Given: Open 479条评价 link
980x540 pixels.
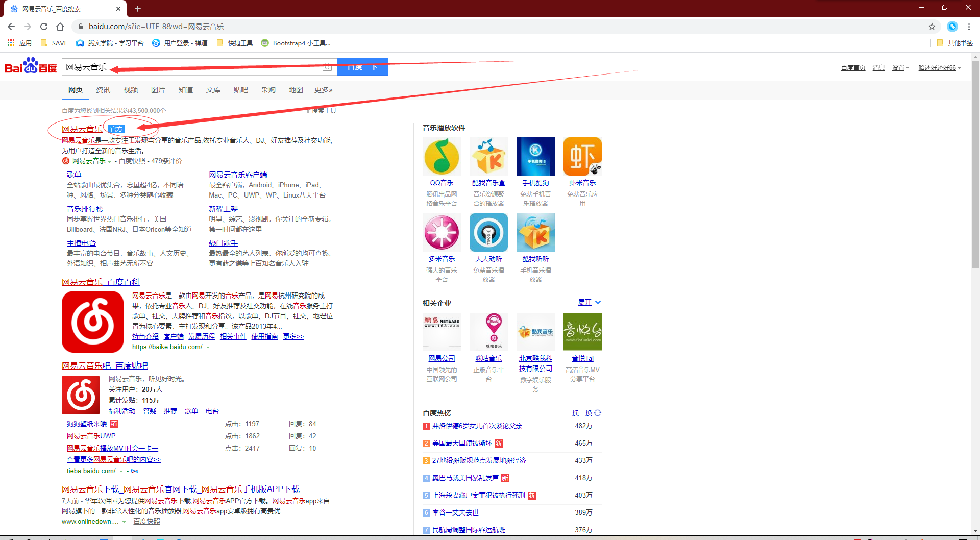Looking at the screenshot, I should point(166,161).
